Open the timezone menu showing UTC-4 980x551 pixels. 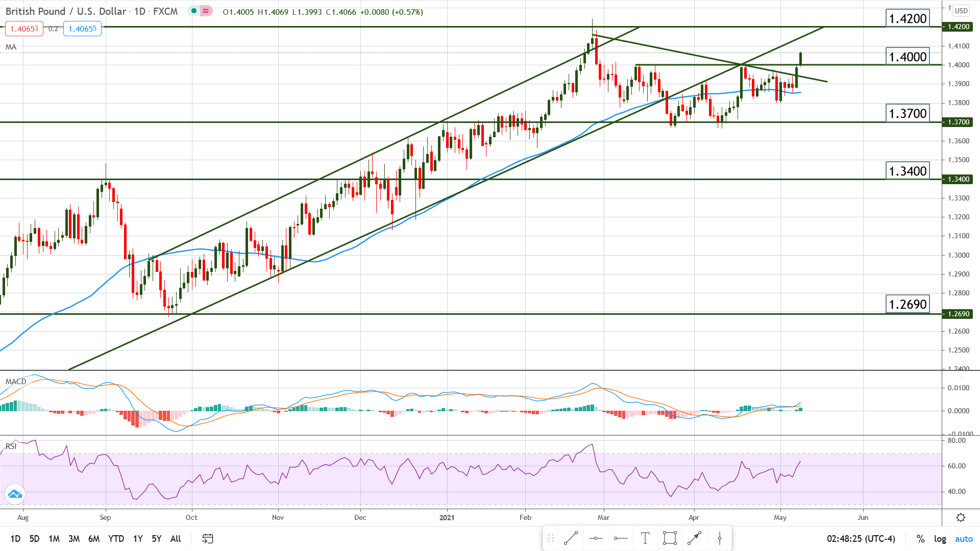point(861,539)
